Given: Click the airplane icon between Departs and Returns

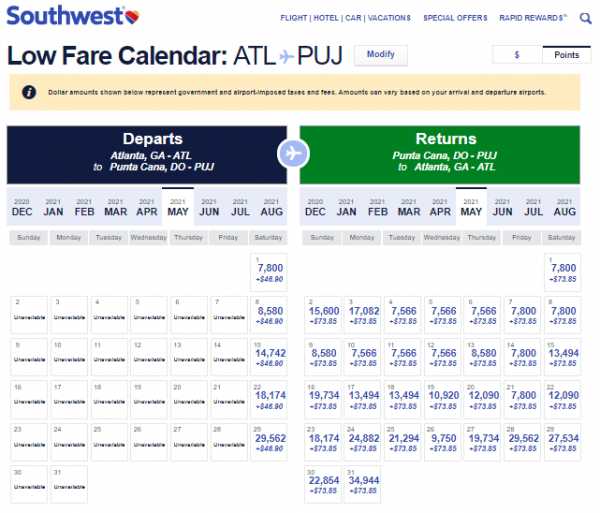Looking at the screenshot, I should [293, 153].
